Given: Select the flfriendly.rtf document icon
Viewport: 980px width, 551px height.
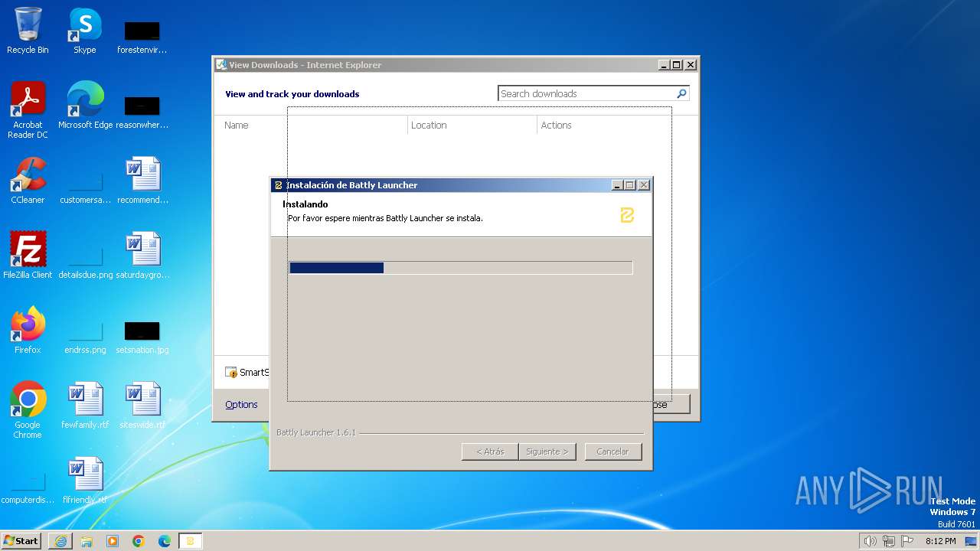Looking at the screenshot, I should (85, 481).
